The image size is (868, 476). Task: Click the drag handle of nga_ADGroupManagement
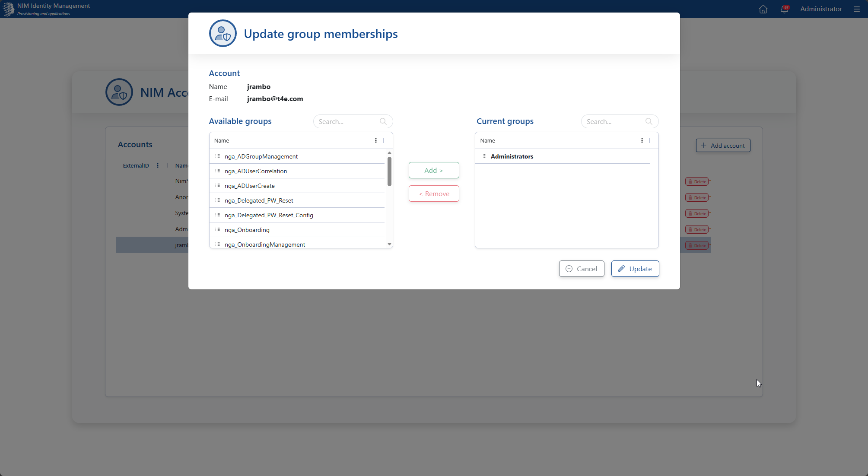[218, 156]
